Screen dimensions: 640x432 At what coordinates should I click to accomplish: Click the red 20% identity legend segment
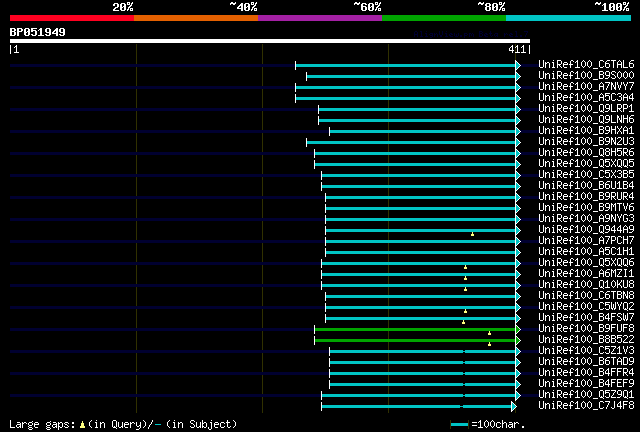click(72, 18)
